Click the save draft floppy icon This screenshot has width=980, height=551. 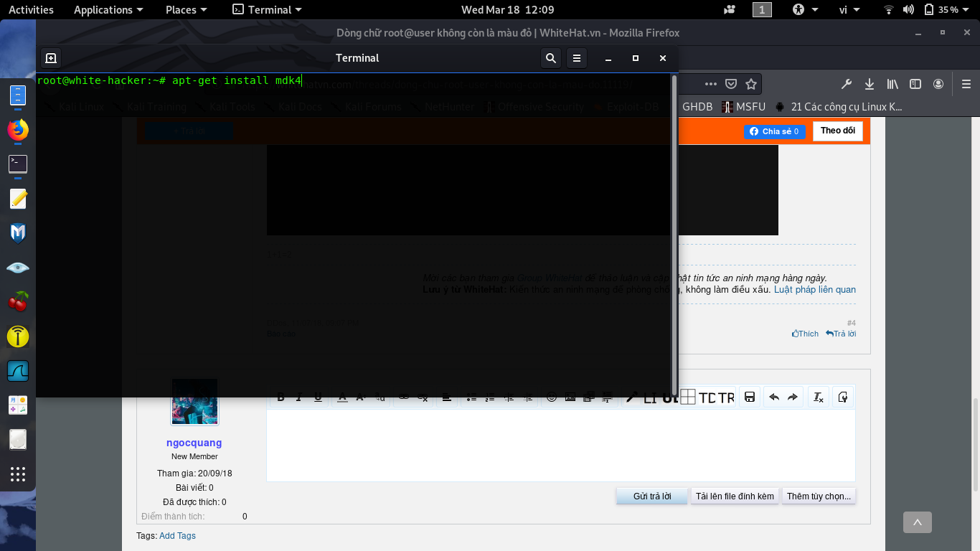tap(750, 397)
